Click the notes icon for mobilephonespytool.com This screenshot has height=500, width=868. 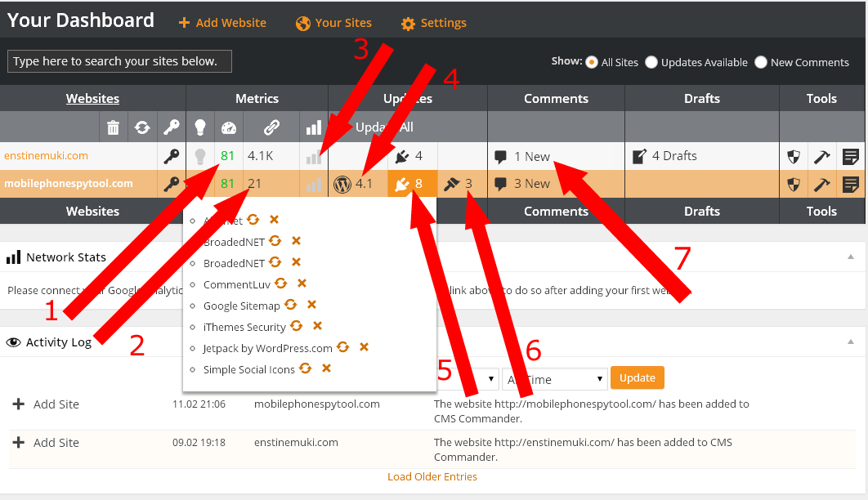pos(850,184)
